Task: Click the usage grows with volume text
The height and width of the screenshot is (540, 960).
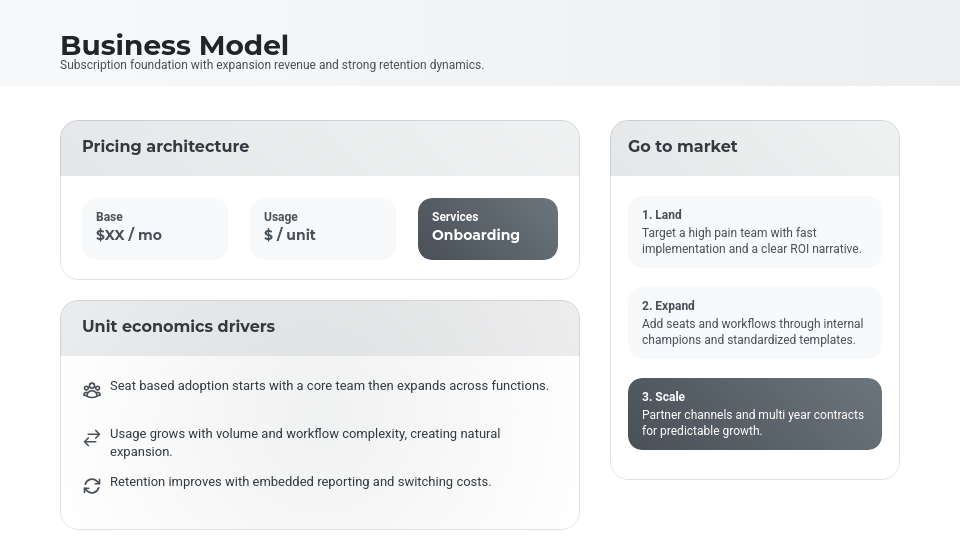Action: (x=305, y=442)
